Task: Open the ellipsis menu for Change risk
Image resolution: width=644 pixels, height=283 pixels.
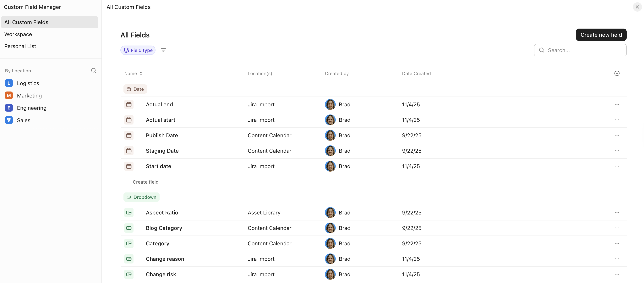Action: click(617, 274)
